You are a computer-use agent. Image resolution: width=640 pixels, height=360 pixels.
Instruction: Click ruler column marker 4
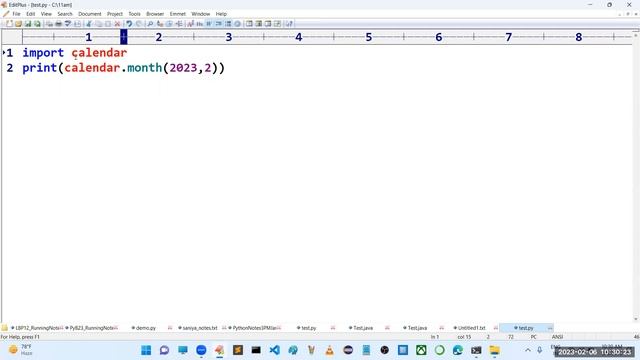(x=299, y=37)
